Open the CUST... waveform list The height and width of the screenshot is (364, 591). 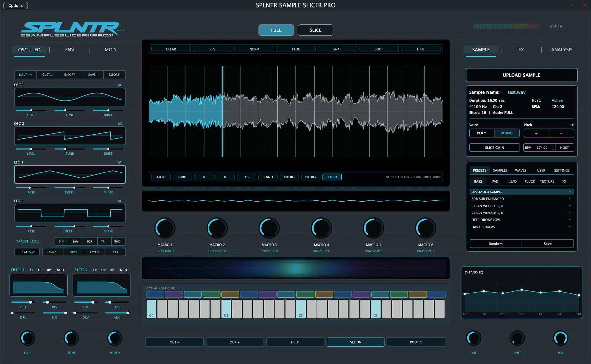48,75
